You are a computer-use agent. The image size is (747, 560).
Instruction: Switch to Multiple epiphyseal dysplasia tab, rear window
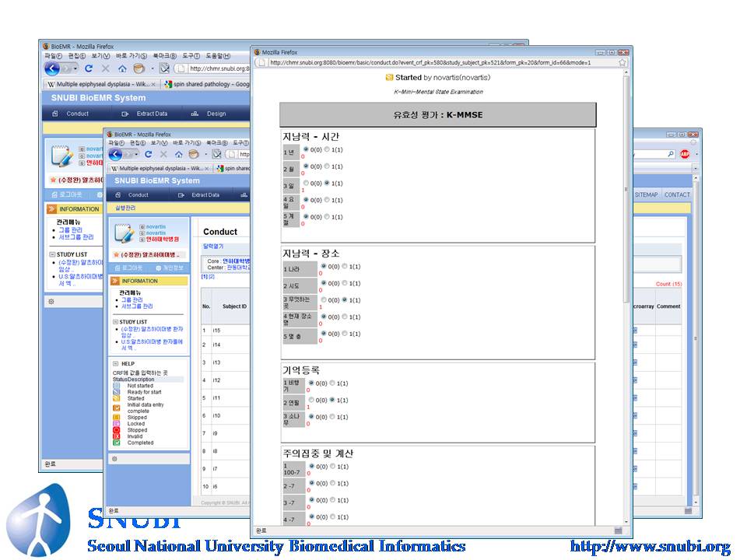101,84
